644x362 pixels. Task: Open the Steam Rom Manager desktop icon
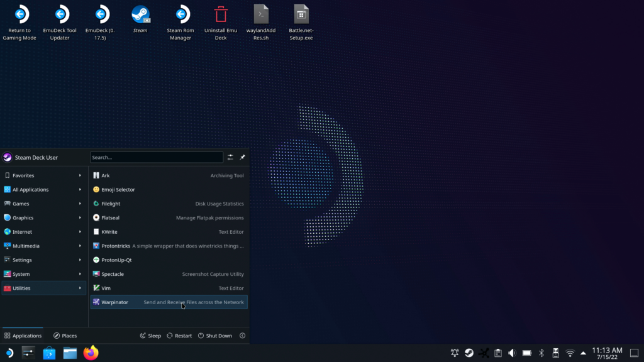pyautogui.click(x=180, y=23)
